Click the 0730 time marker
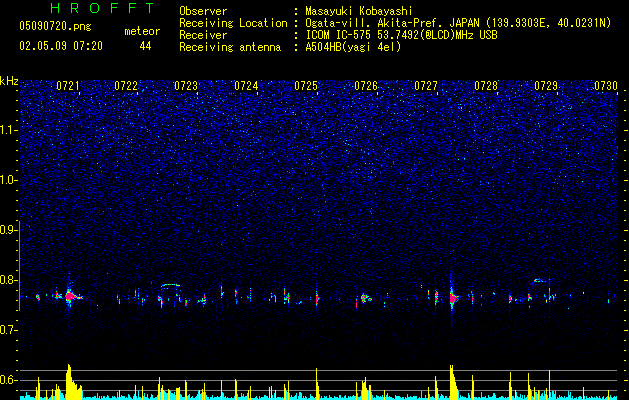This screenshot has height=400, width=629. pos(606,86)
